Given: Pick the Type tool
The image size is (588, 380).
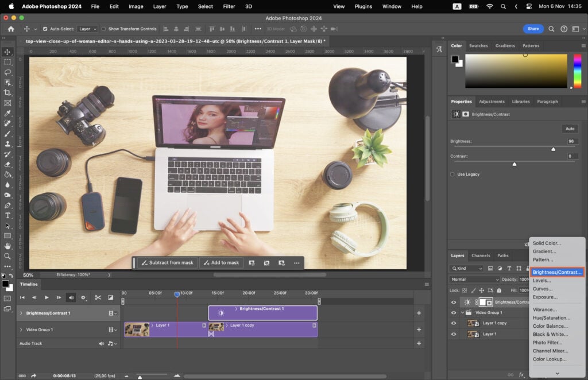Looking at the screenshot, I should [7, 216].
